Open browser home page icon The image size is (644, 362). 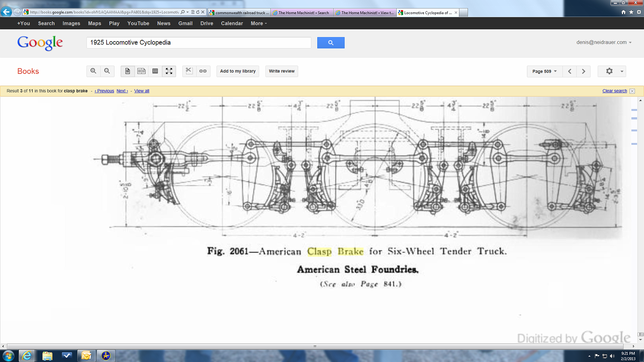tap(623, 12)
